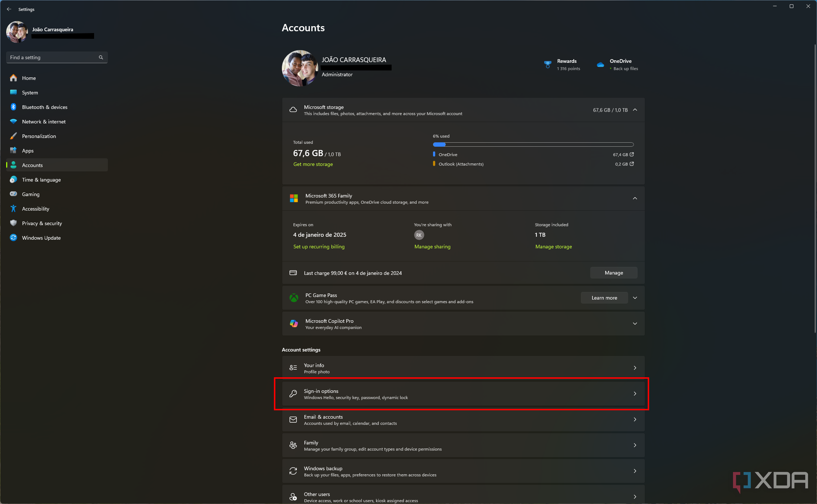Viewport: 817px width, 504px height.
Task: Click the Rewards medal icon
Action: (x=548, y=65)
